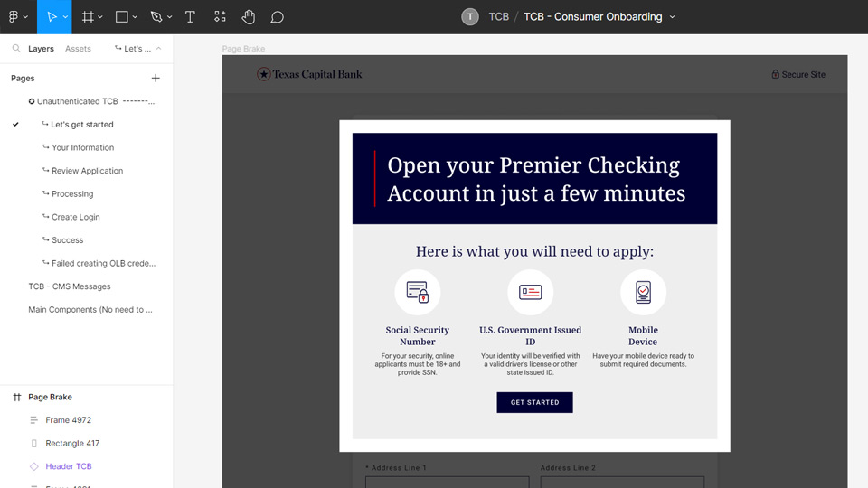Open the current page selector dropdown
Screen dimensions: 868x488
(x=138, y=49)
